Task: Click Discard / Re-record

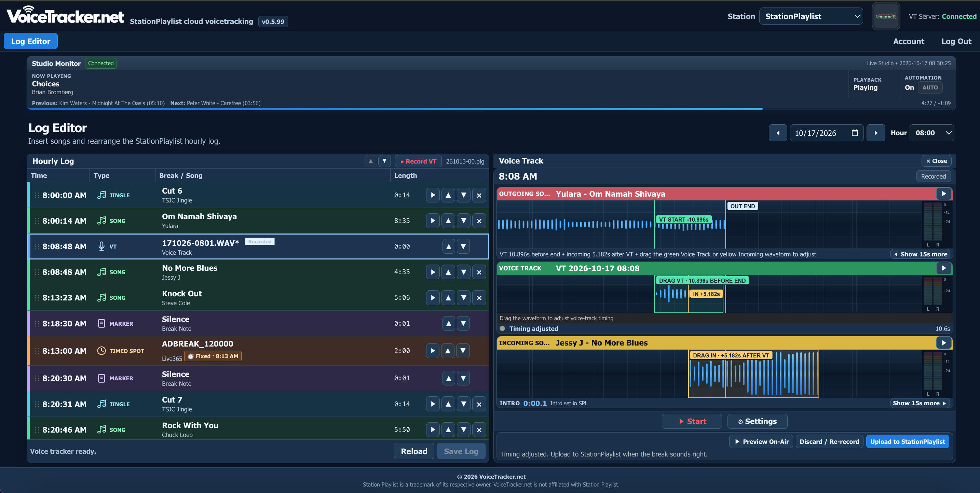Action: click(829, 442)
